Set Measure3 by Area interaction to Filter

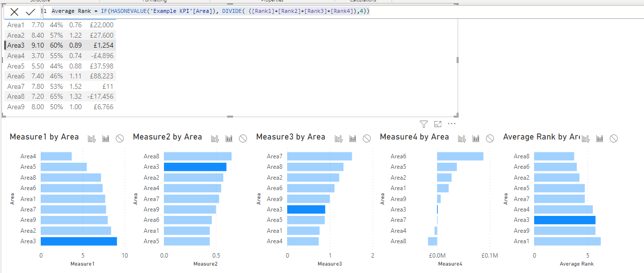[338, 138]
